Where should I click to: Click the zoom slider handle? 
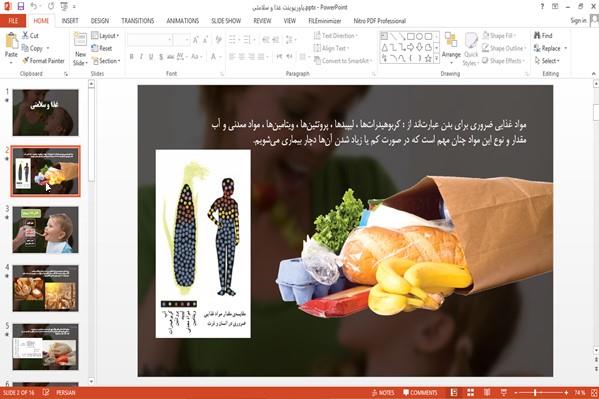pyautogui.click(x=535, y=393)
